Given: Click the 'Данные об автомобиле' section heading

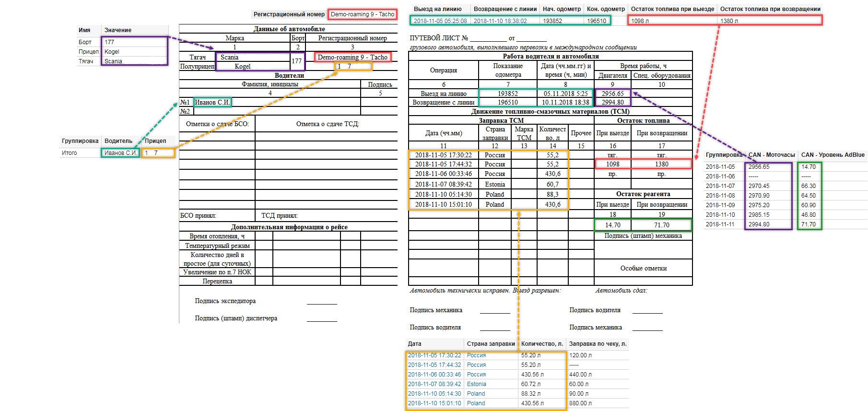Looking at the screenshot, I should 289,29.
